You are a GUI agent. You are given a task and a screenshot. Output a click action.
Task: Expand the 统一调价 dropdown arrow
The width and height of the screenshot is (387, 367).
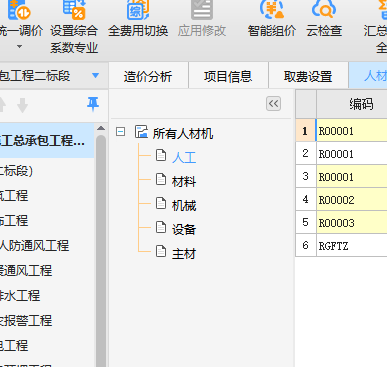pyautogui.click(x=20, y=46)
